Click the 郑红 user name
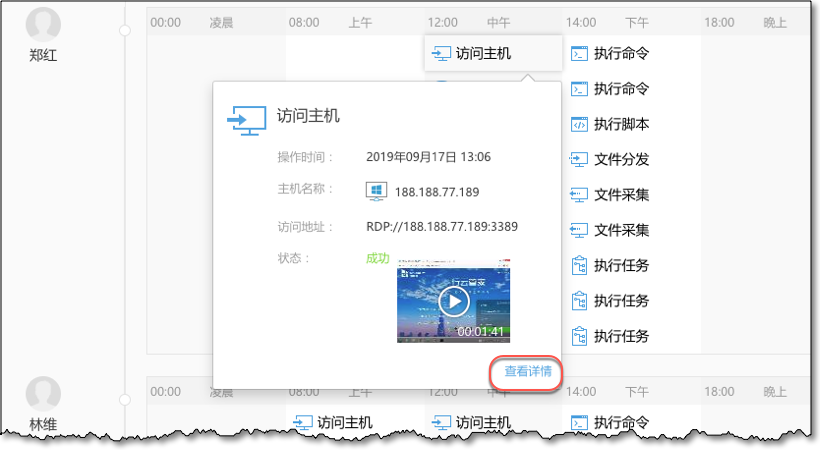 (x=43, y=55)
